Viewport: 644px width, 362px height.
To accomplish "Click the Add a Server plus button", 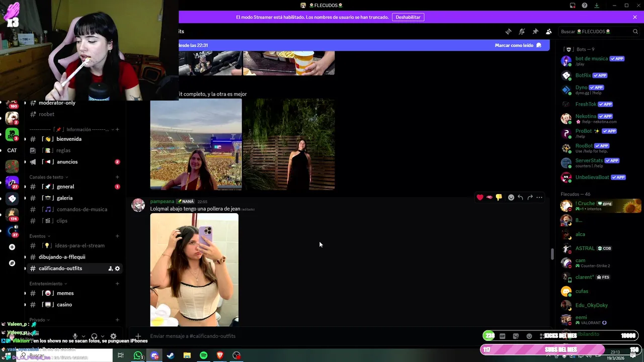I will pos(12,247).
